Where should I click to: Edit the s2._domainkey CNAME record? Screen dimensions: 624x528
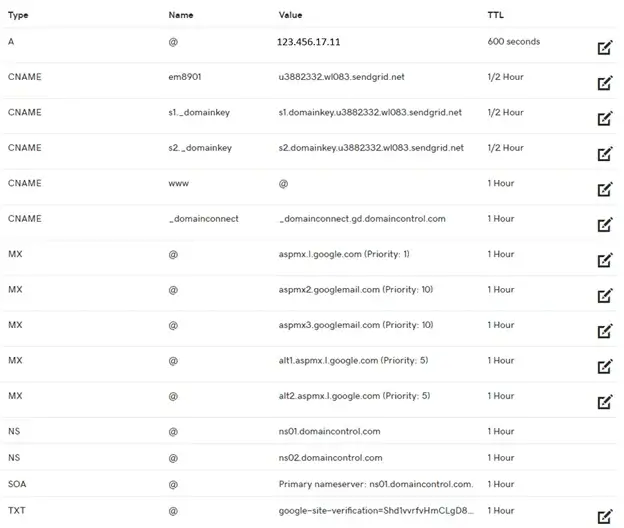[605, 154]
